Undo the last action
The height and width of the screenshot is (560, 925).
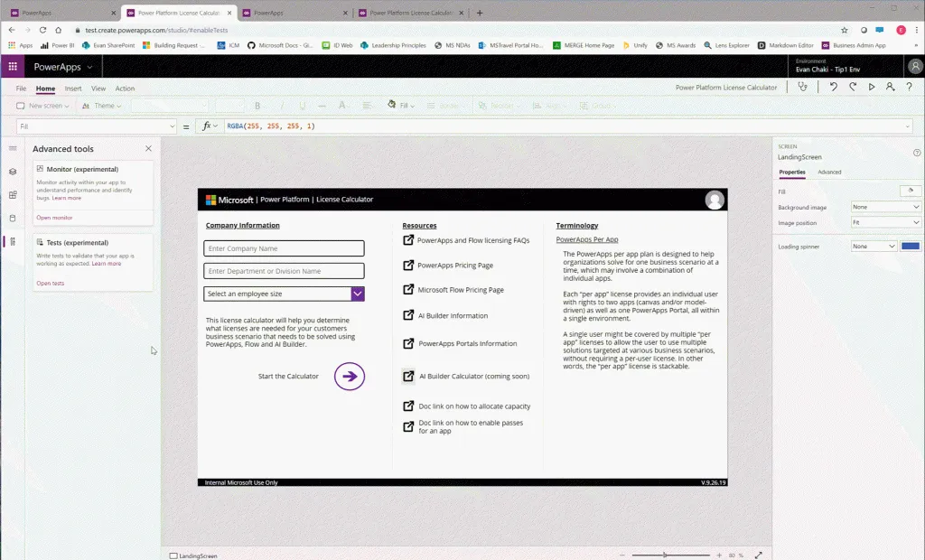(833, 87)
